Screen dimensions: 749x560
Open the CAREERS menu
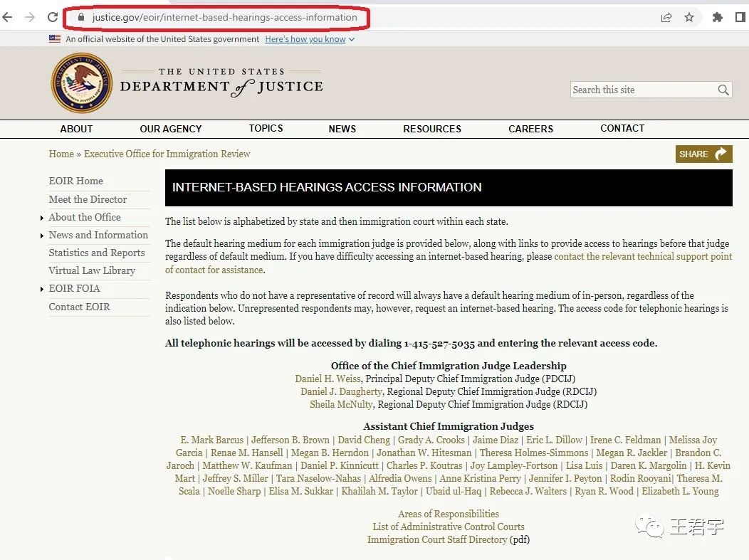point(530,129)
